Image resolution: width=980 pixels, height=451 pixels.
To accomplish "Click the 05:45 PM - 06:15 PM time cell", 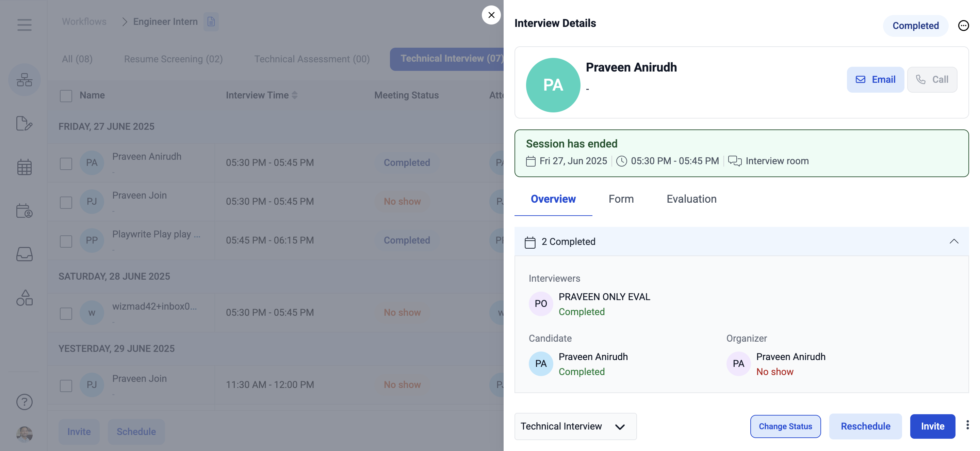I will tap(270, 240).
